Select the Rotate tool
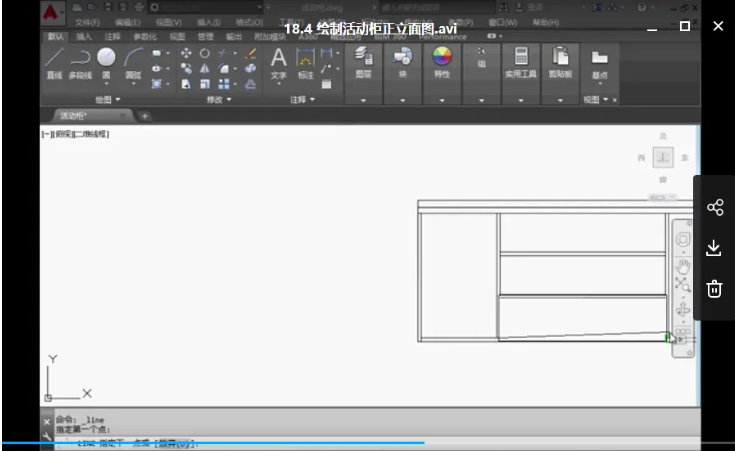Viewport: 735px width, 451px height. coord(205,53)
